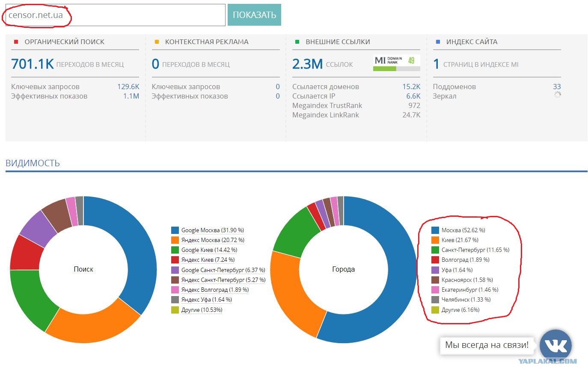Toggle Google Москва legend entry

coord(208,230)
